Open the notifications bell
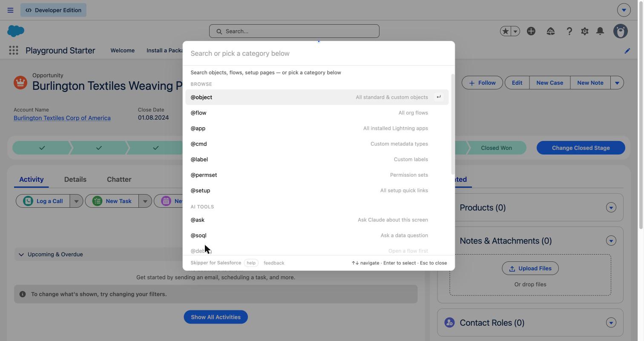Image resolution: width=644 pixels, height=341 pixels. pos(600,31)
